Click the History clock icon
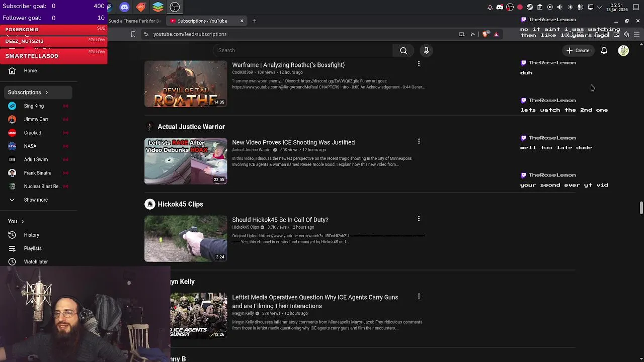The width and height of the screenshot is (644, 362). click(12, 235)
